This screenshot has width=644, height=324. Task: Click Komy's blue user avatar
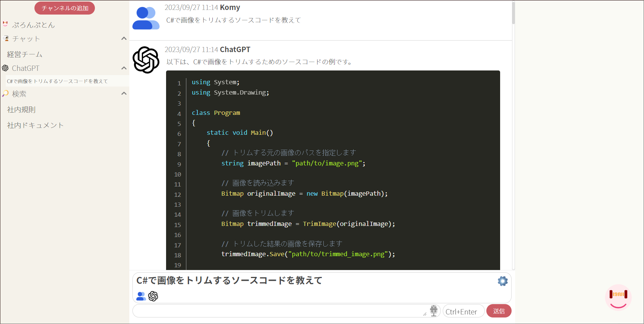(x=146, y=18)
